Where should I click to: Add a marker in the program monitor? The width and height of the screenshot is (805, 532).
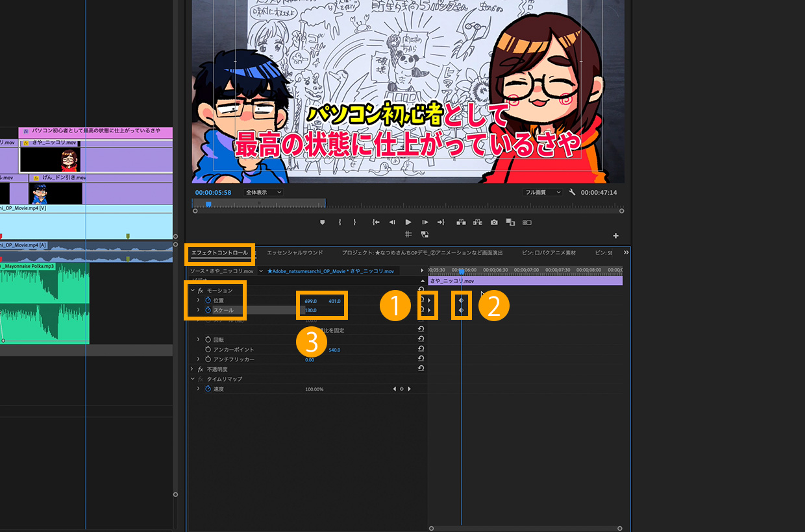tap(322, 223)
